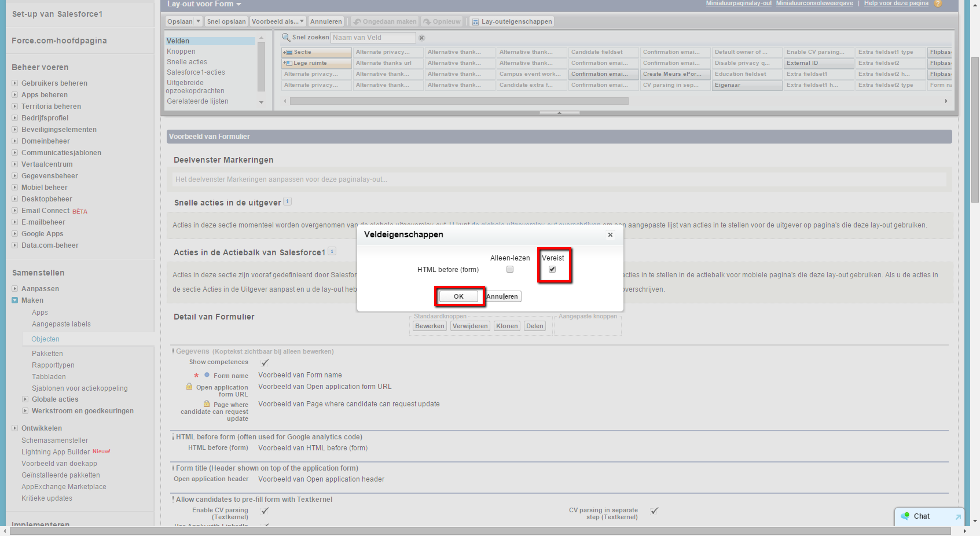Click Annuleren in Veldeigenschappen dialog
980x536 pixels.
pyautogui.click(x=502, y=296)
